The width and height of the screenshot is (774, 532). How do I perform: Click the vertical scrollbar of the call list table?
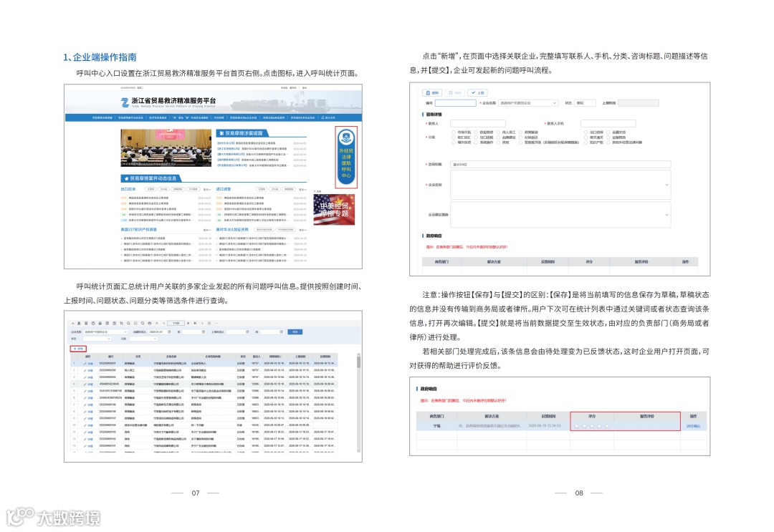pos(359,402)
